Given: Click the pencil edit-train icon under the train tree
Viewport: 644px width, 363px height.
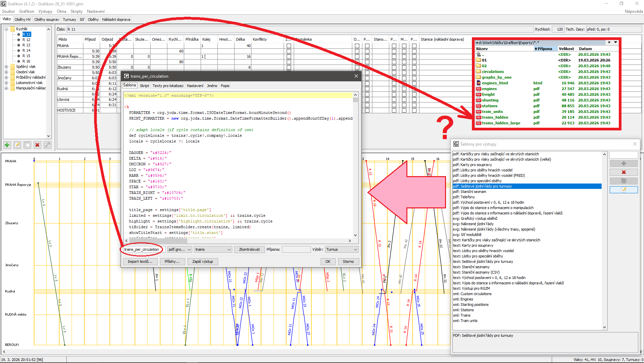Looking at the screenshot, I should point(17,145).
